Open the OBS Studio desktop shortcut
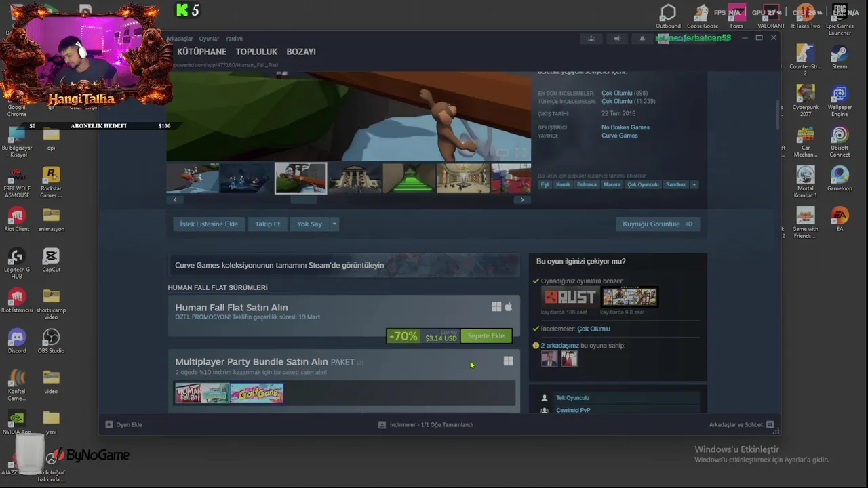 click(51, 341)
